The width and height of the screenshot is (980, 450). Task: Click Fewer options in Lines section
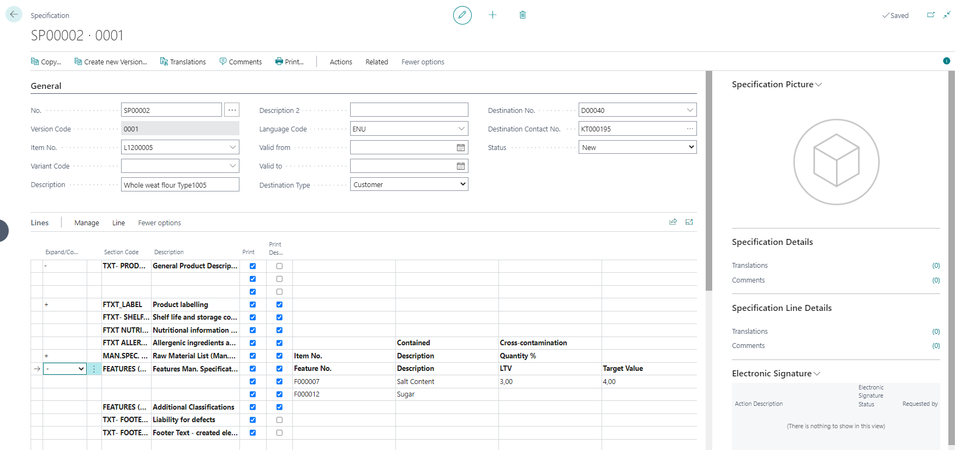[159, 223]
